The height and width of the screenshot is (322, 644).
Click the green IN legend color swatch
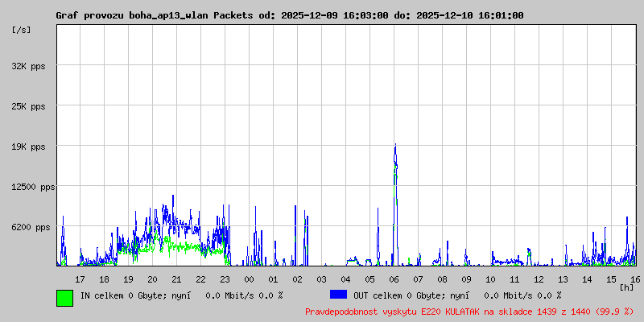pos(65,298)
